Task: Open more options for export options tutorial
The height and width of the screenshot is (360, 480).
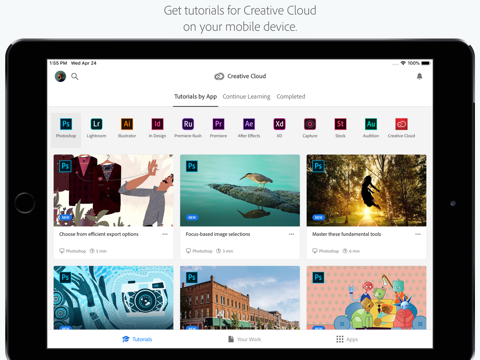Action: tap(165, 234)
